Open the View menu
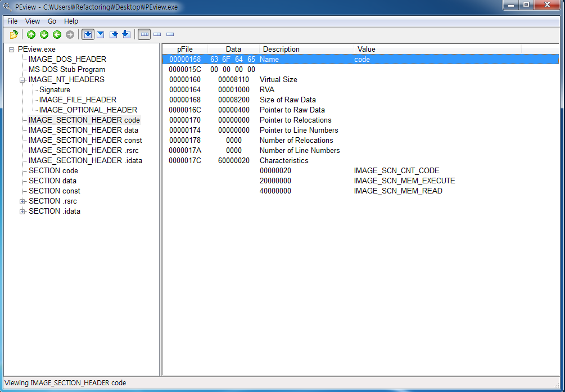565x392 pixels. click(33, 21)
